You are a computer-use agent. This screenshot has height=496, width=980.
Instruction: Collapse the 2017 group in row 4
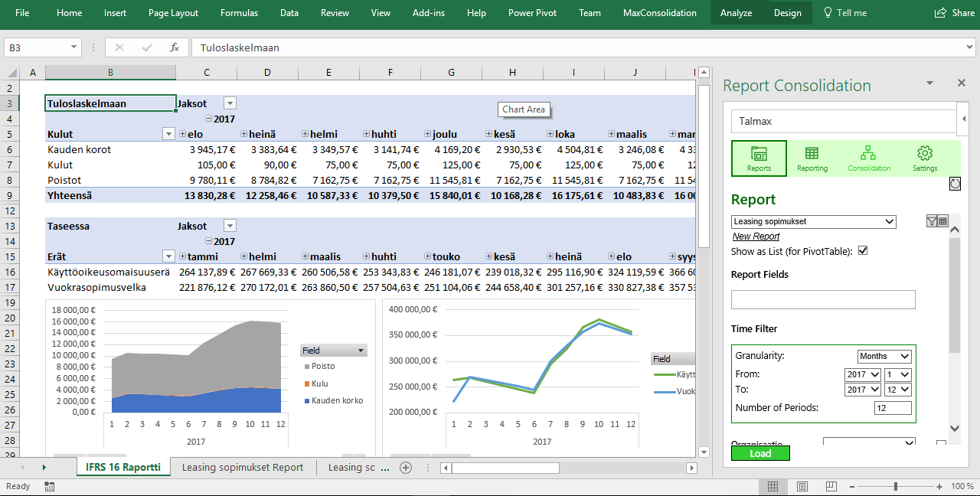tap(209, 119)
